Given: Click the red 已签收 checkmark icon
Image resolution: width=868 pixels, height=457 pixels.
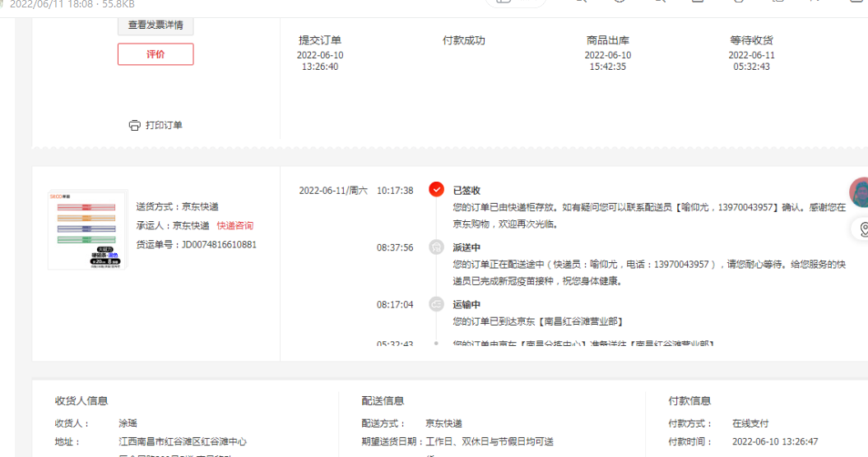Looking at the screenshot, I should click(436, 190).
